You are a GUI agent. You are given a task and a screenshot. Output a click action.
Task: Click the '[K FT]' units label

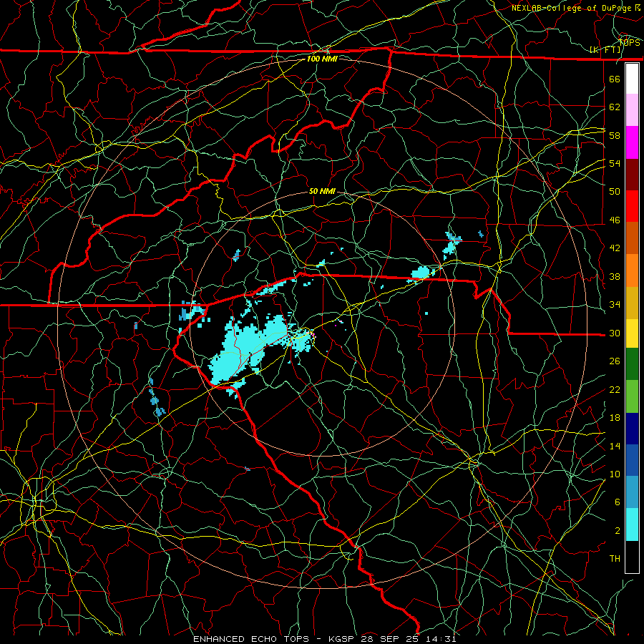coord(605,50)
